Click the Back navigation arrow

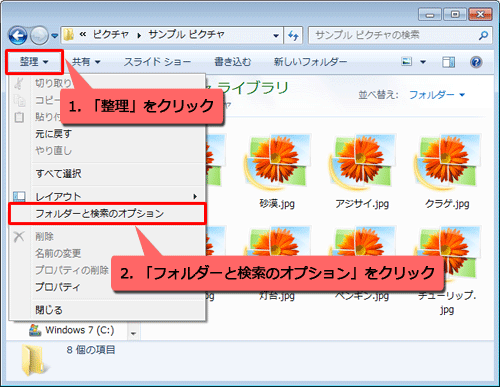pos(17,36)
